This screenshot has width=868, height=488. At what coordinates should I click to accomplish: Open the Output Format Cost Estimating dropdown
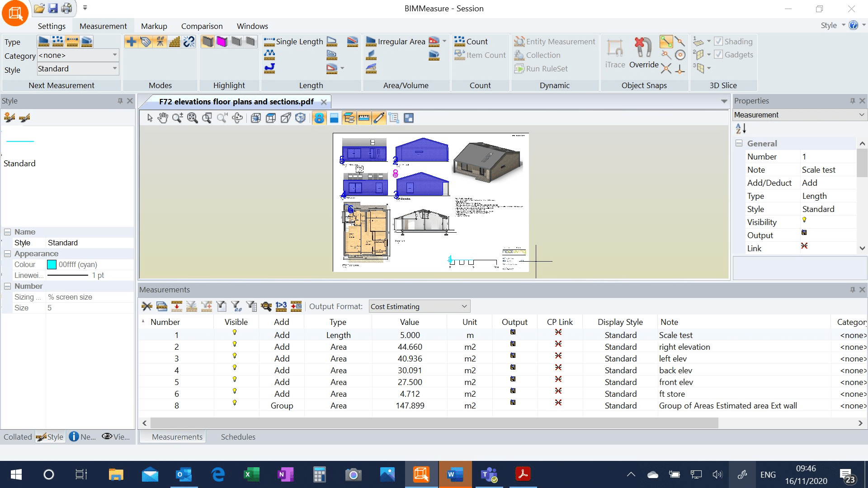pos(419,306)
